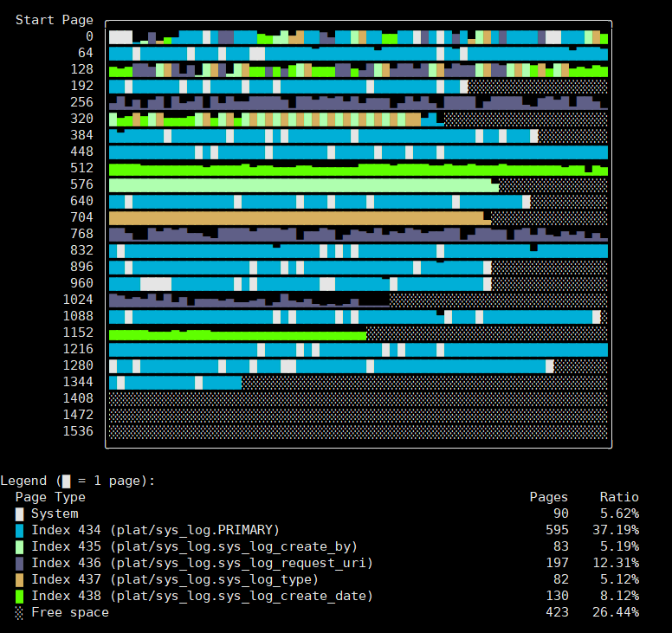Viewport: 672px width, 633px height.
Task: Click the tan Index 437 legend swatch
Action: point(19,579)
